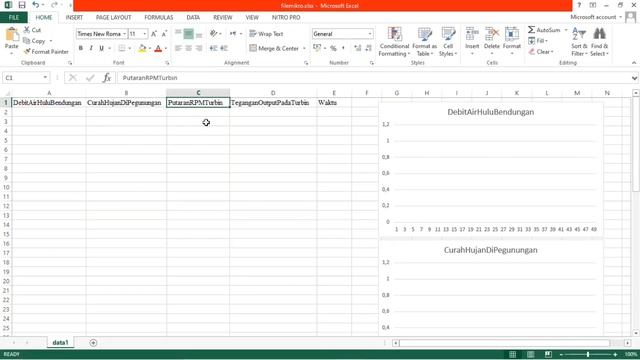Open the FILE tab
Viewport: 640px width, 360px height.
tap(14, 18)
